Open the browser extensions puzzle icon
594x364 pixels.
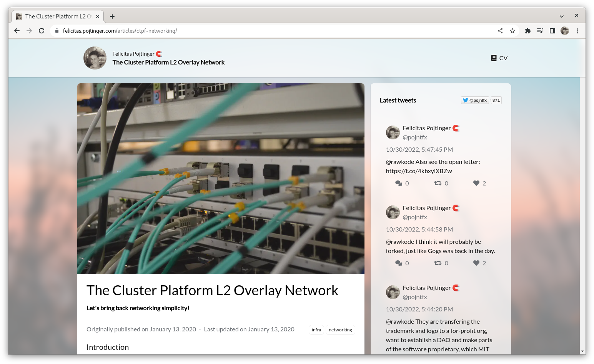[528, 31]
